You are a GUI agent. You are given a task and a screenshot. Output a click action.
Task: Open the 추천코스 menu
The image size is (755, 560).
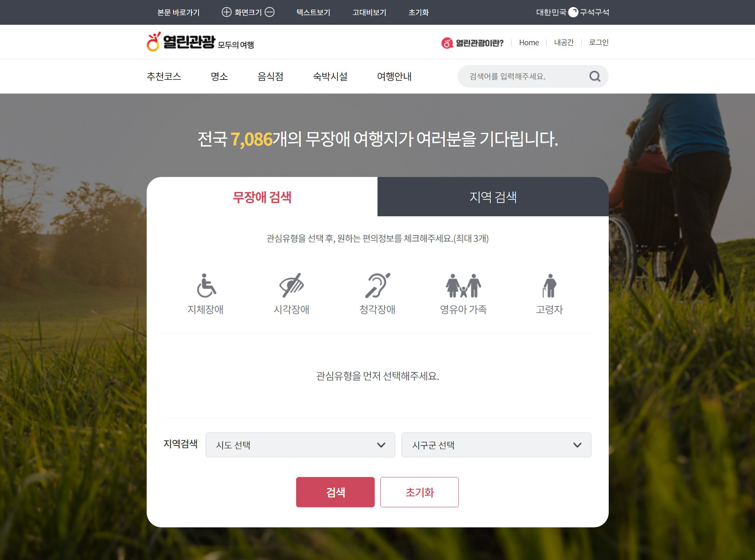(x=164, y=76)
